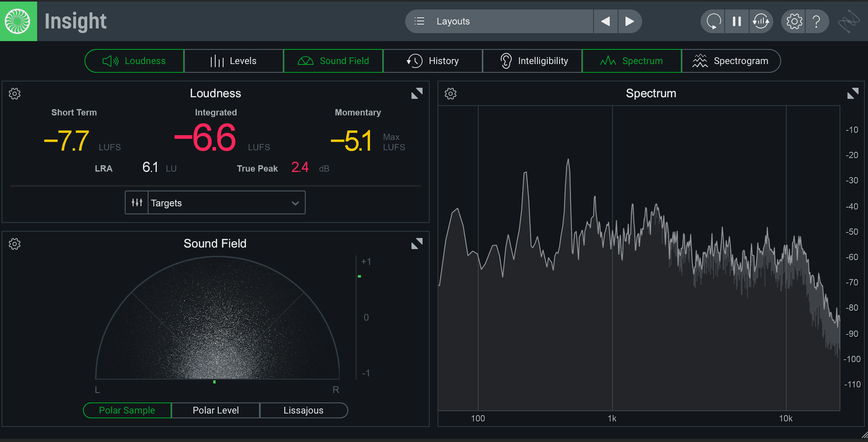Open the Layouts dropdown menu
This screenshot has height=442, width=868.
[x=500, y=21]
